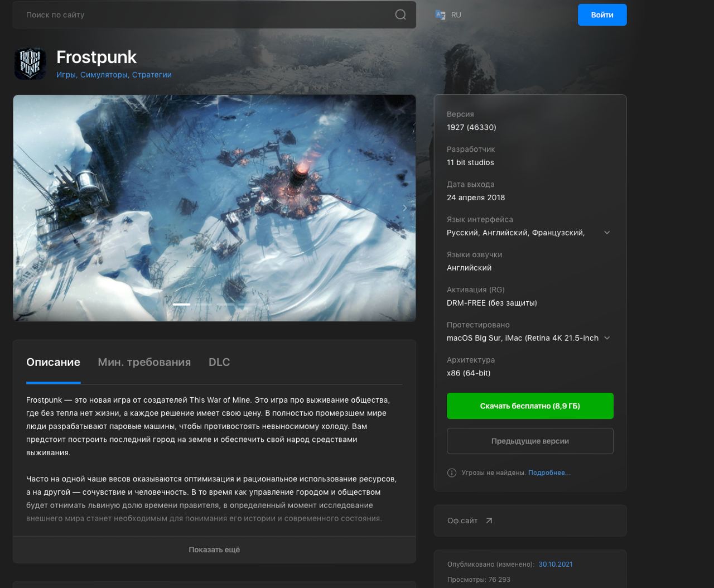Click the 30.10.2021 publication date link
714x588 pixels.
coord(556,564)
